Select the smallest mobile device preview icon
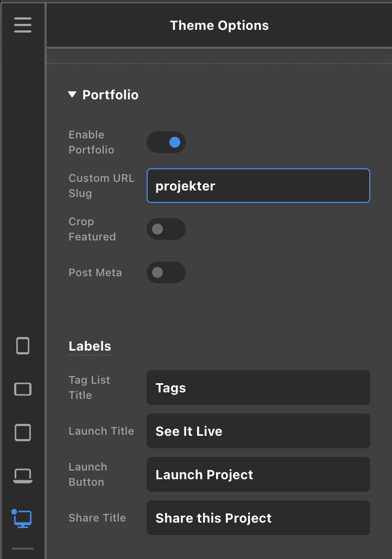The height and width of the screenshot is (559, 392). [x=23, y=346]
